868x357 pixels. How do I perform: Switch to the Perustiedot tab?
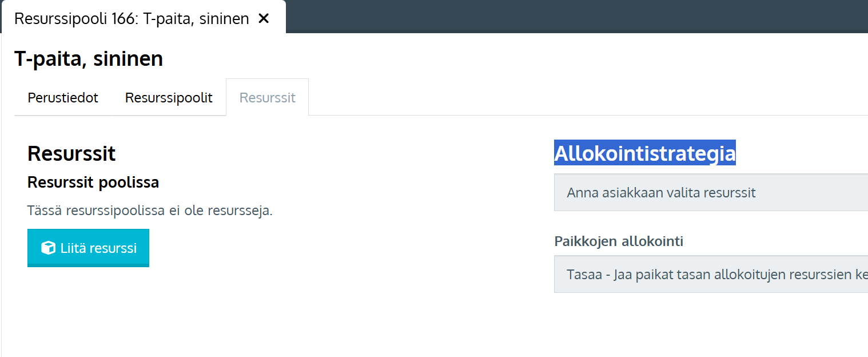coord(63,98)
